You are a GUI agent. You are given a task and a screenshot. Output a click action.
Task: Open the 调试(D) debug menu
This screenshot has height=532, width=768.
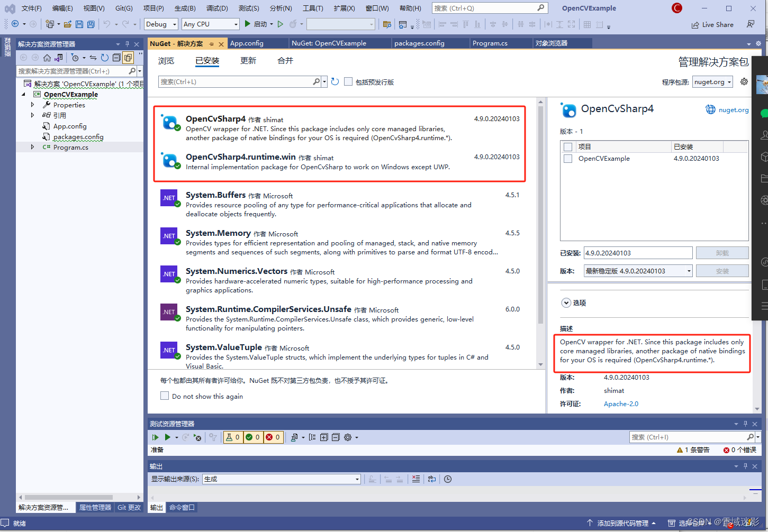pyautogui.click(x=216, y=8)
